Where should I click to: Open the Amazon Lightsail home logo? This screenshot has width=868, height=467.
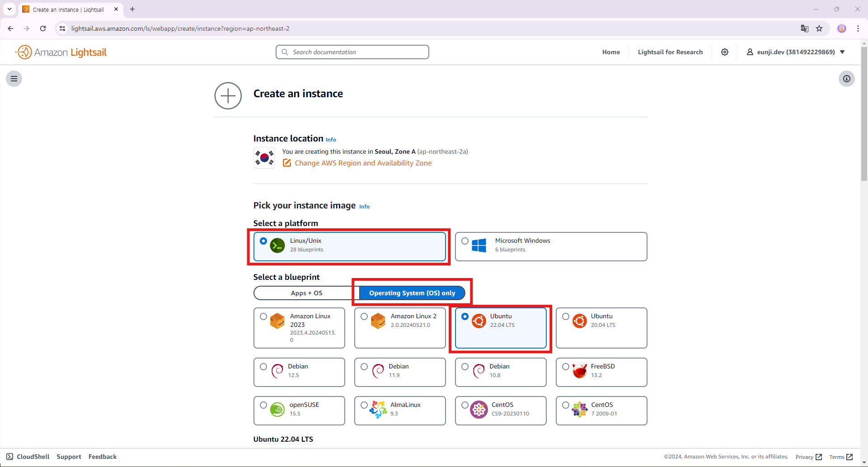tap(61, 52)
